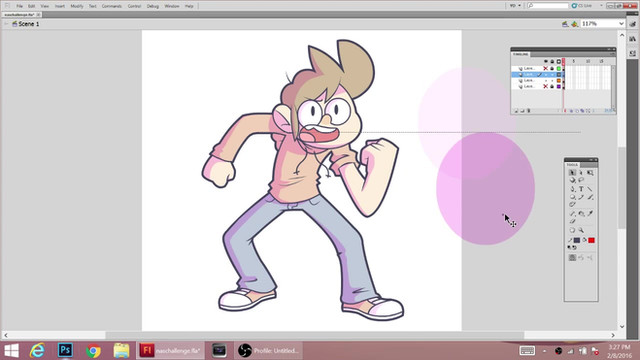The width and height of the screenshot is (640, 360).
Task: Select the Deco tool
Action: (572, 204)
